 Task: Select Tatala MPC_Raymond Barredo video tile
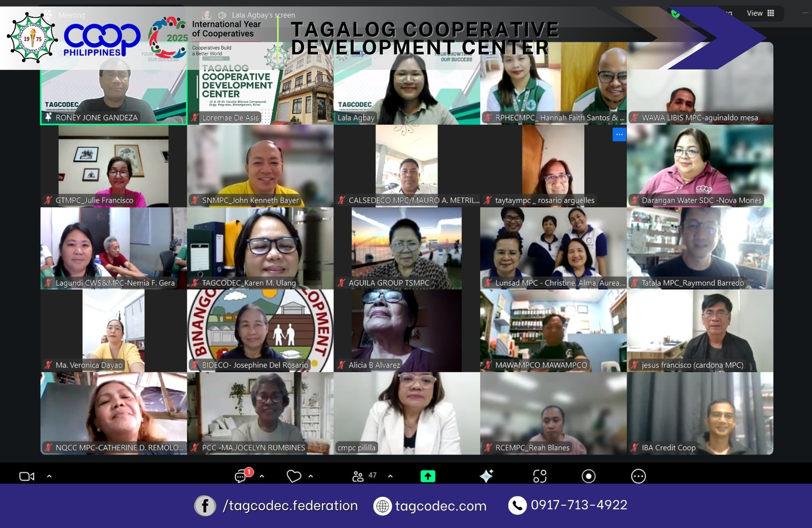pos(700,248)
